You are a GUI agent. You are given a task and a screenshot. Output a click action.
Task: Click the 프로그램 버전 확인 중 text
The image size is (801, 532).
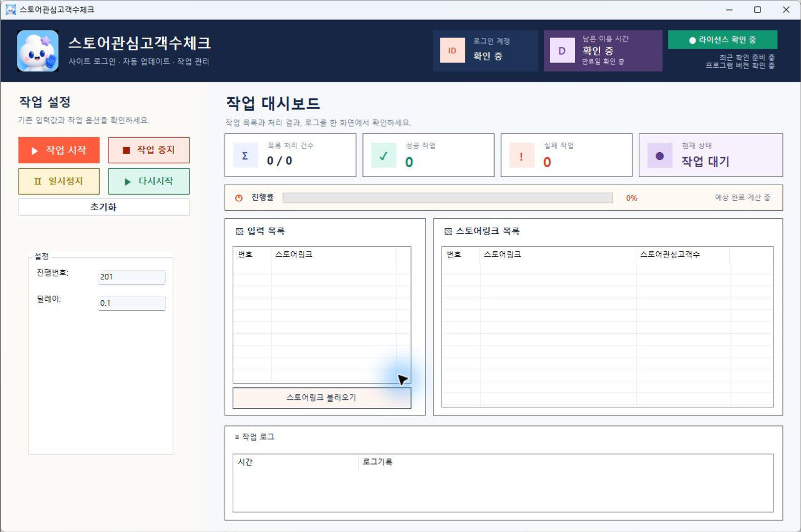(740, 66)
